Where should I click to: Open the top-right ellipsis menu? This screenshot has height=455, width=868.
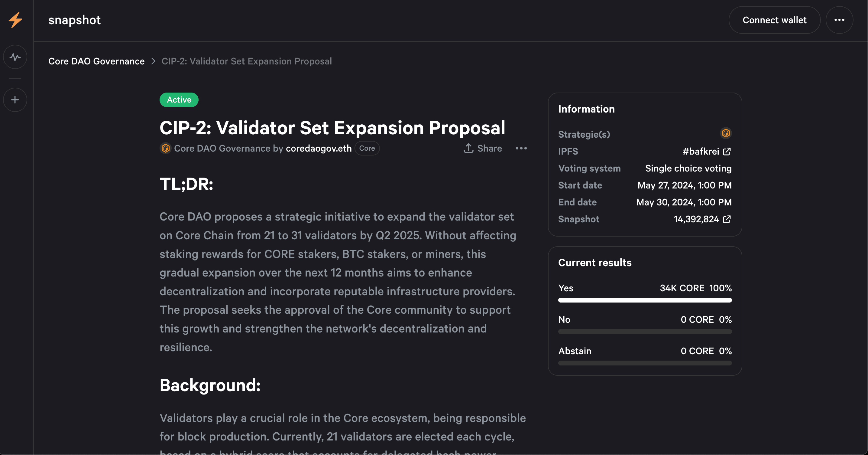click(839, 20)
